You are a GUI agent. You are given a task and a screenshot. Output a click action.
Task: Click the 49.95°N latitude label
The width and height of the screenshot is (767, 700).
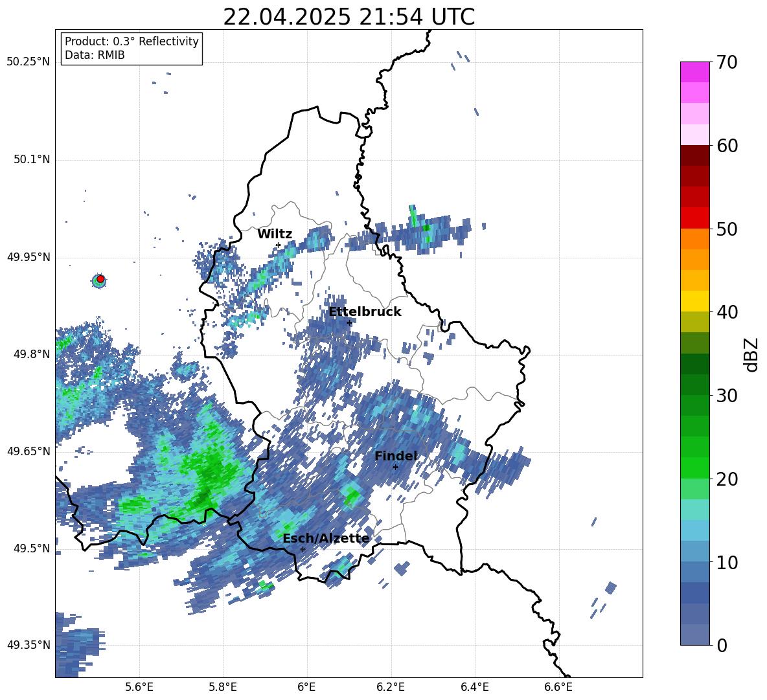pos(29,257)
